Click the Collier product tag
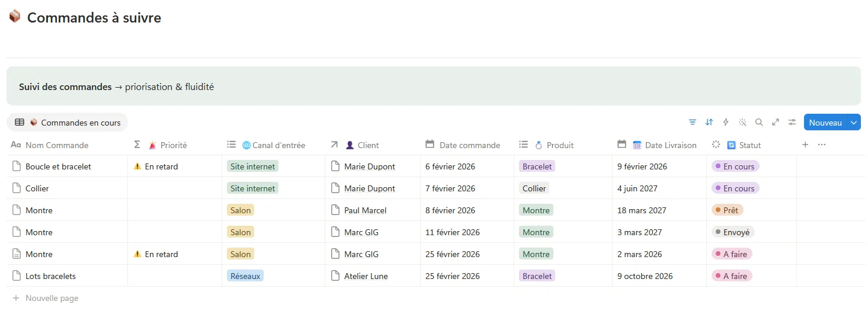This screenshot has height=311, width=868. [x=534, y=188]
